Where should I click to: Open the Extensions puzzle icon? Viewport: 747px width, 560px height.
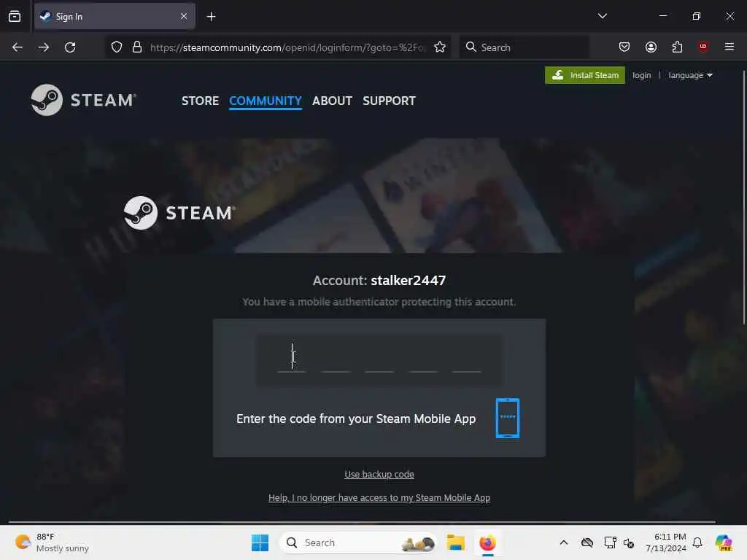[677, 47]
